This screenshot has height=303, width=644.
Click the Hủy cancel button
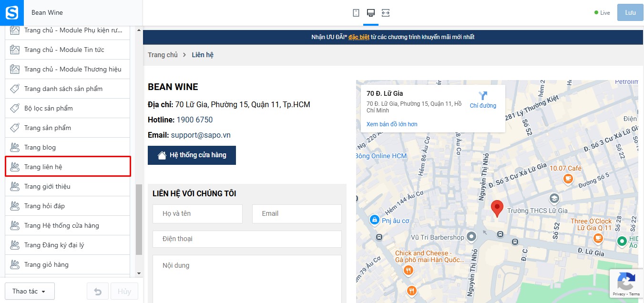coord(124,291)
